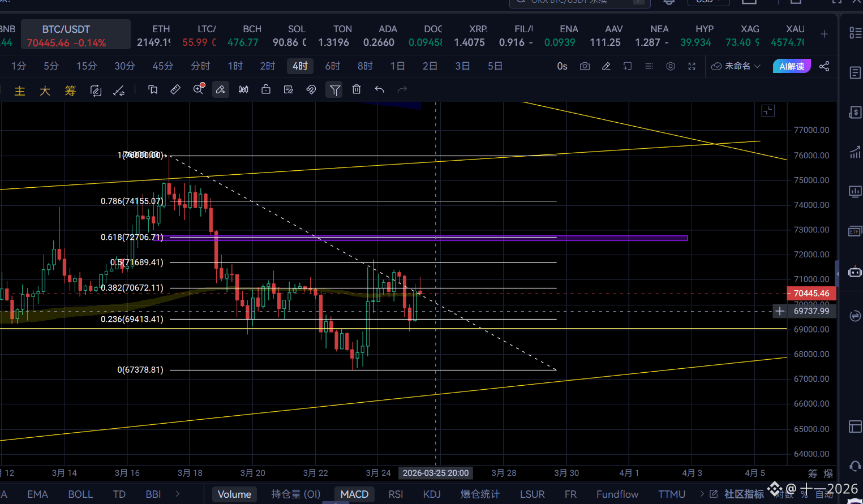
Task: Open the right sidebar document icon
Action: pos(855,73)
